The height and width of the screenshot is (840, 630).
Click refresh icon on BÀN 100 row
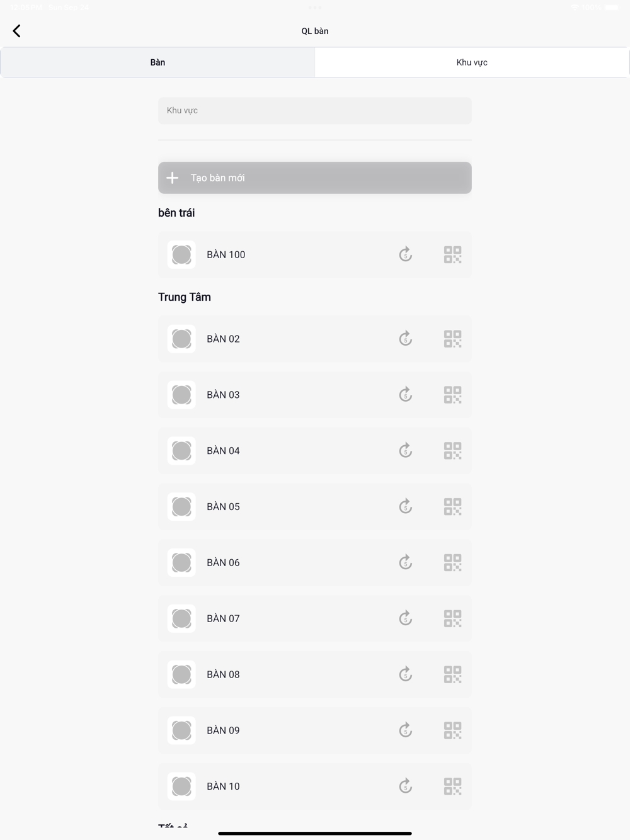click(405, 254)
